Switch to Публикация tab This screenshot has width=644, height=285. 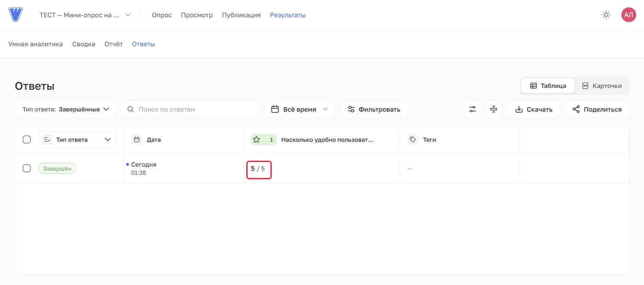click(x=241, y=15)
